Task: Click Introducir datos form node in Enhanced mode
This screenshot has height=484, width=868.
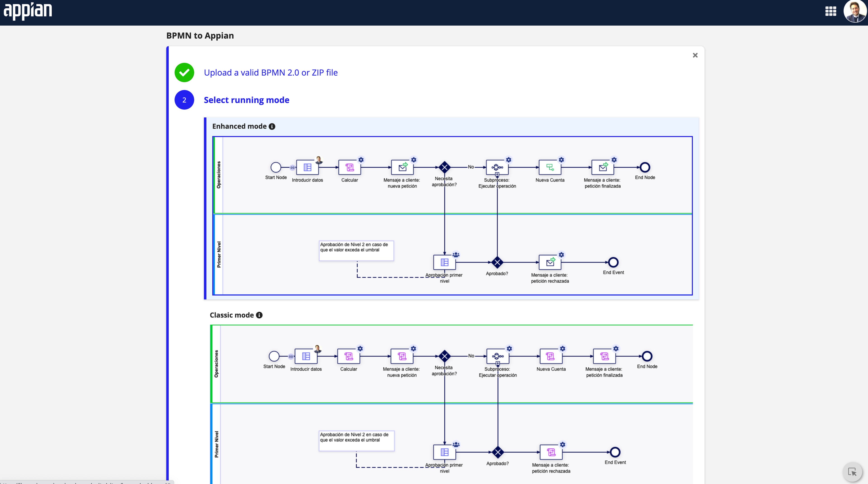Action: click(x=307, y=167)
